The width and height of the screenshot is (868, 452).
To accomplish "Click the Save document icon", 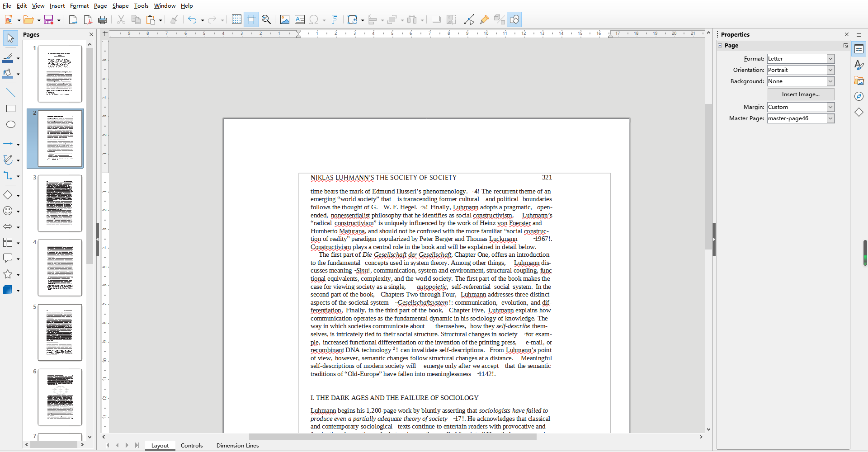I will [x=49, y=19].
